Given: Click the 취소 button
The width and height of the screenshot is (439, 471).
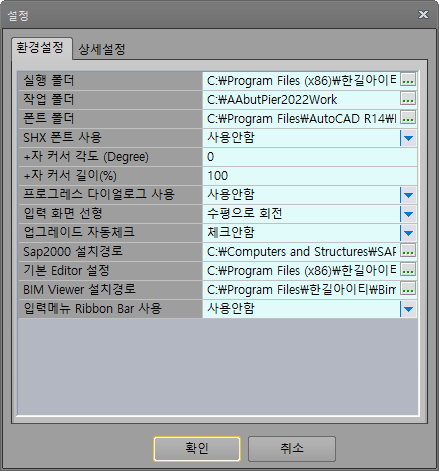Looking at the screenshot, I should (292, 449).
